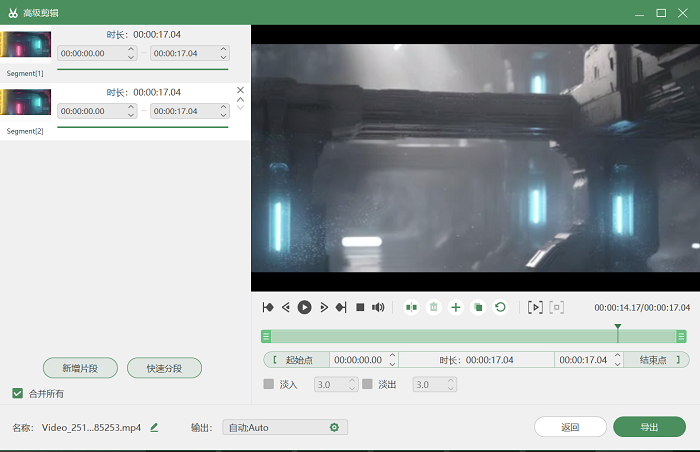Open the 自动:Auto output format dropdown
Image resolution: width=700 pixels, height=452 pixels.
pyautogui.click(x=285, y=427)
